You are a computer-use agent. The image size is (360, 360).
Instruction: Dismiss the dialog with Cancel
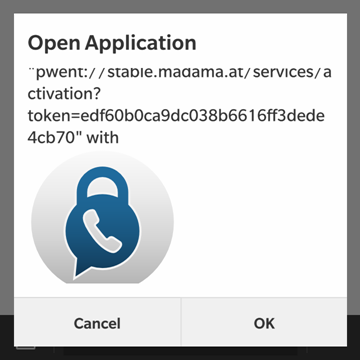click(97, 323)
